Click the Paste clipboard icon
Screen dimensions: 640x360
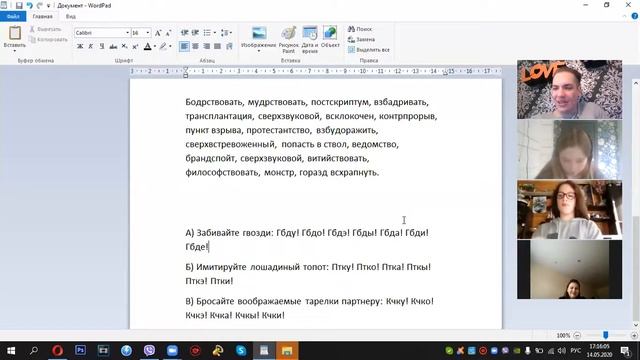15,33
